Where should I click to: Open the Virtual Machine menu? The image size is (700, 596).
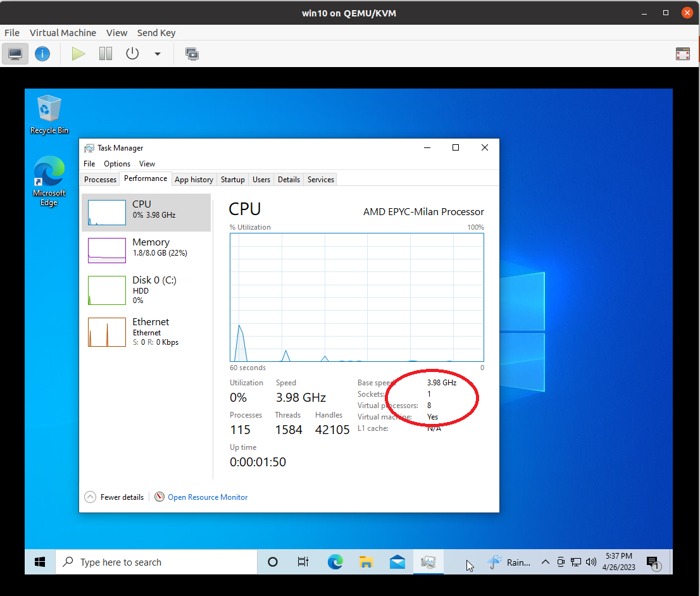tap(63, 33)
